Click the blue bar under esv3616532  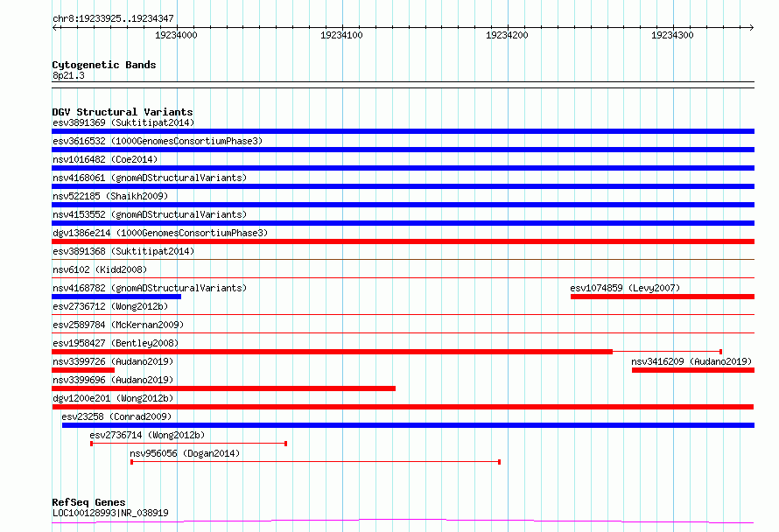[403, 150]
